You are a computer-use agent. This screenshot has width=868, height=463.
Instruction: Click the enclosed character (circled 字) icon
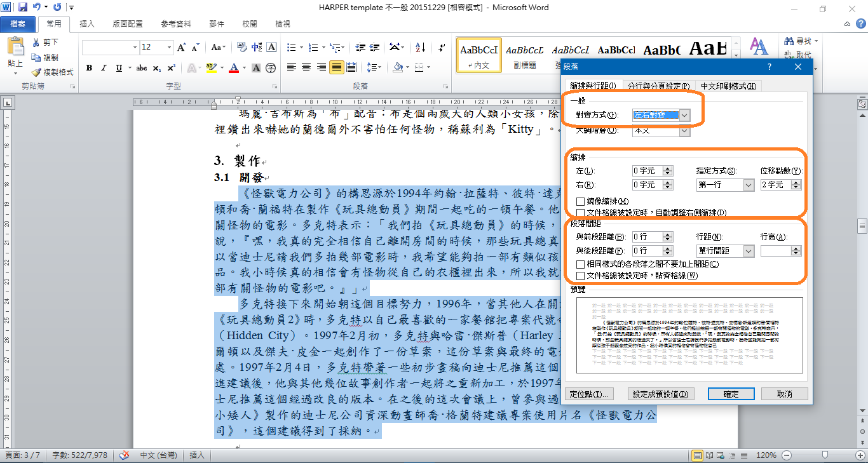coord(271,68)
